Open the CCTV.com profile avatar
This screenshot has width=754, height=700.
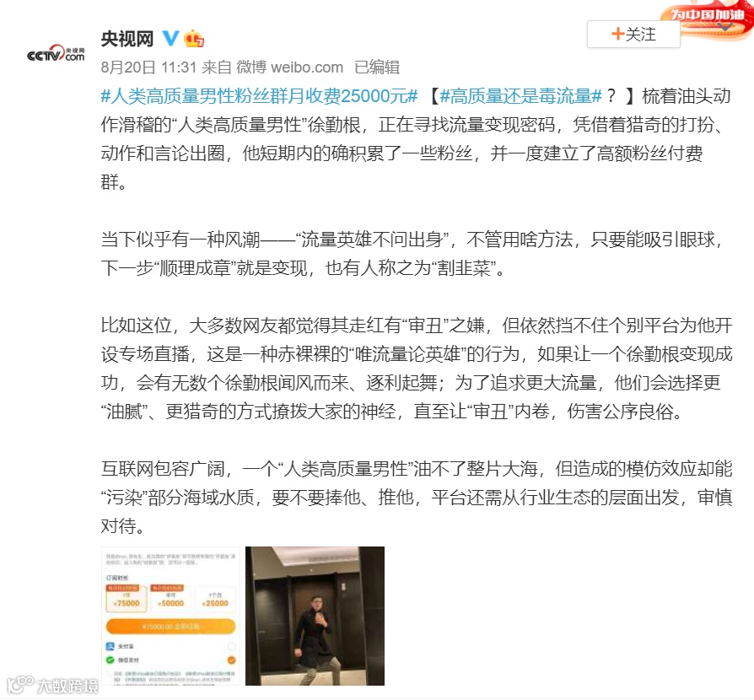pyautogui.click(x=56, y=54)
